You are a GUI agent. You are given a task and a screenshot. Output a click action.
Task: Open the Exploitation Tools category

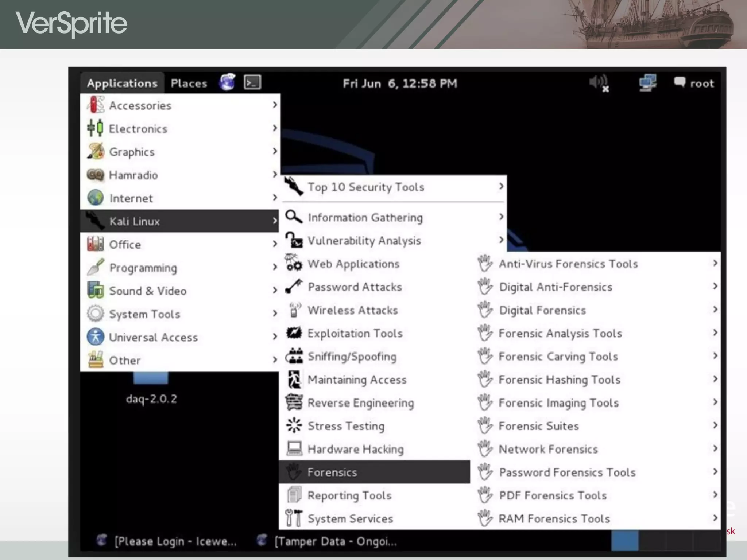(x=355, y=333)
